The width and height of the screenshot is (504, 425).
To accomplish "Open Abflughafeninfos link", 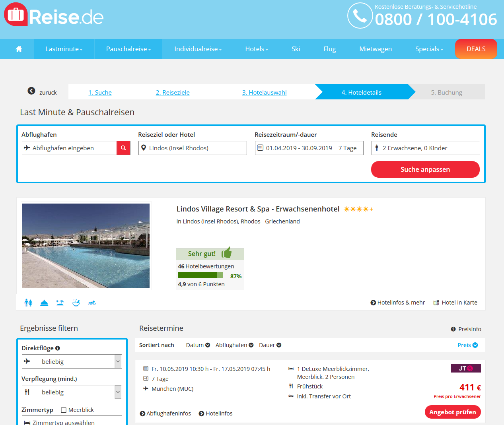I will coord(165,413).
